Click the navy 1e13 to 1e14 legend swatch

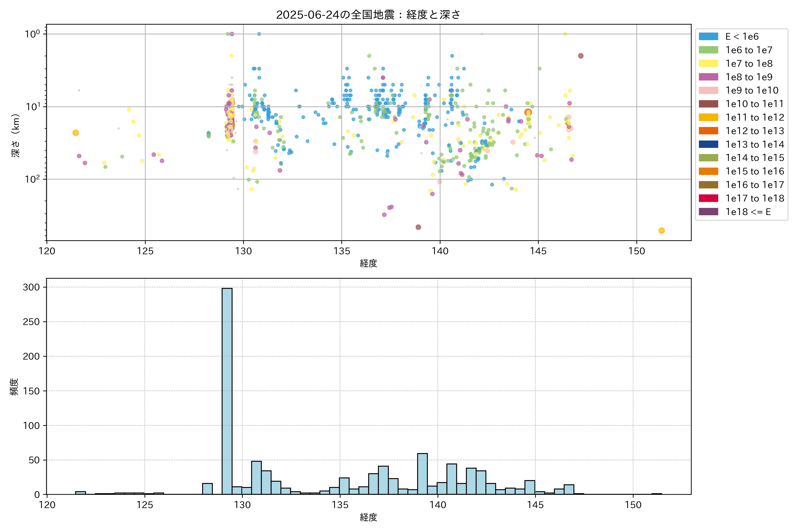tap(708, 144)
